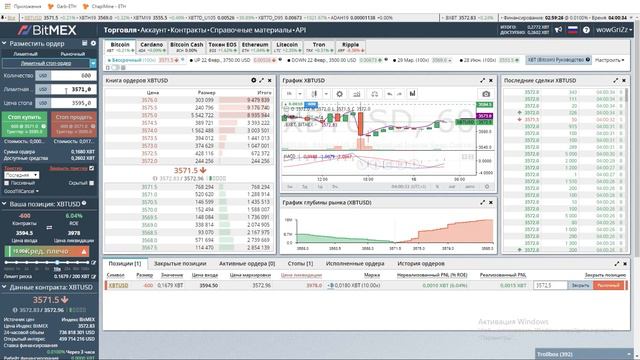Select the Cardano instrument tab
The image size is (640, 360).
tap(151, 47)
